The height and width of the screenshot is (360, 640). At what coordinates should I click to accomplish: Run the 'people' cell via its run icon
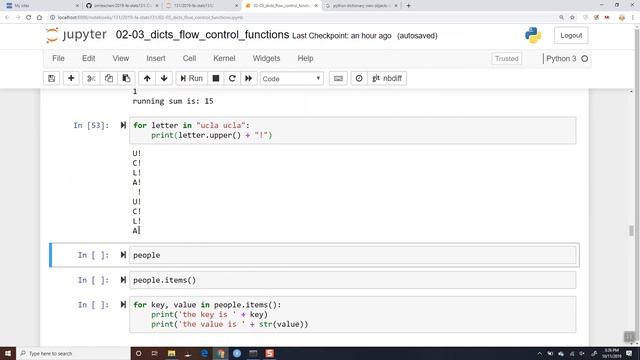123,255
